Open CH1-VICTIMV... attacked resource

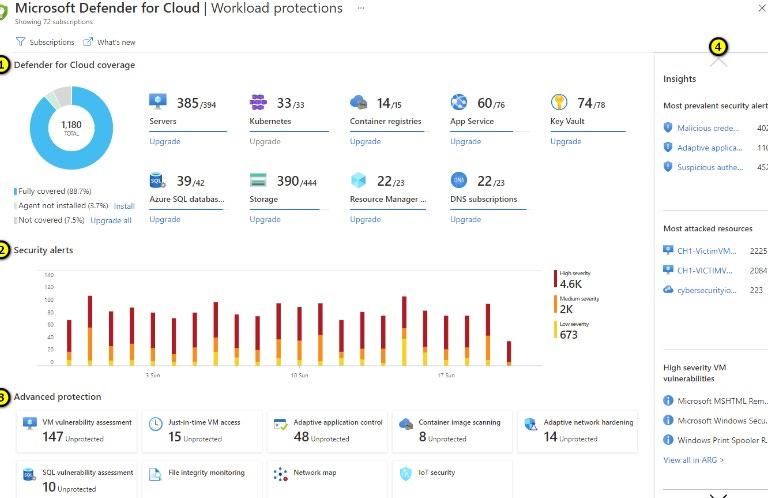[705, 271]
